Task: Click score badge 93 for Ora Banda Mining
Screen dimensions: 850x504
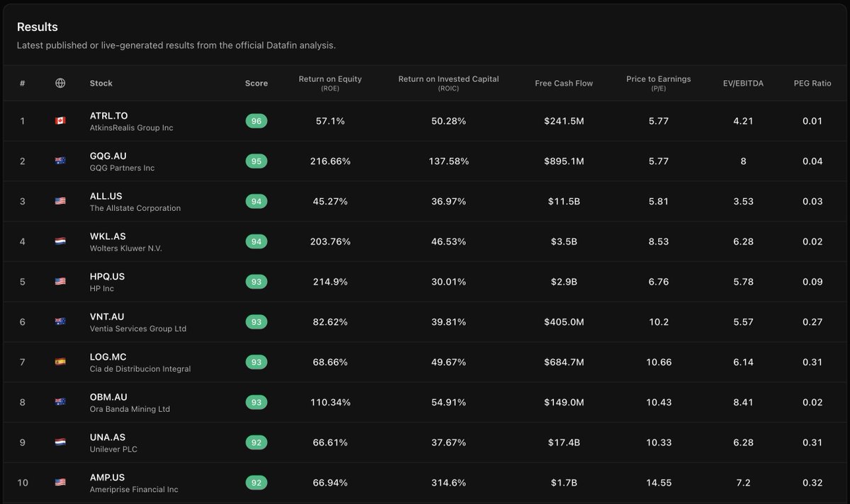Action: pyautogui.click(x=256, y=402)
